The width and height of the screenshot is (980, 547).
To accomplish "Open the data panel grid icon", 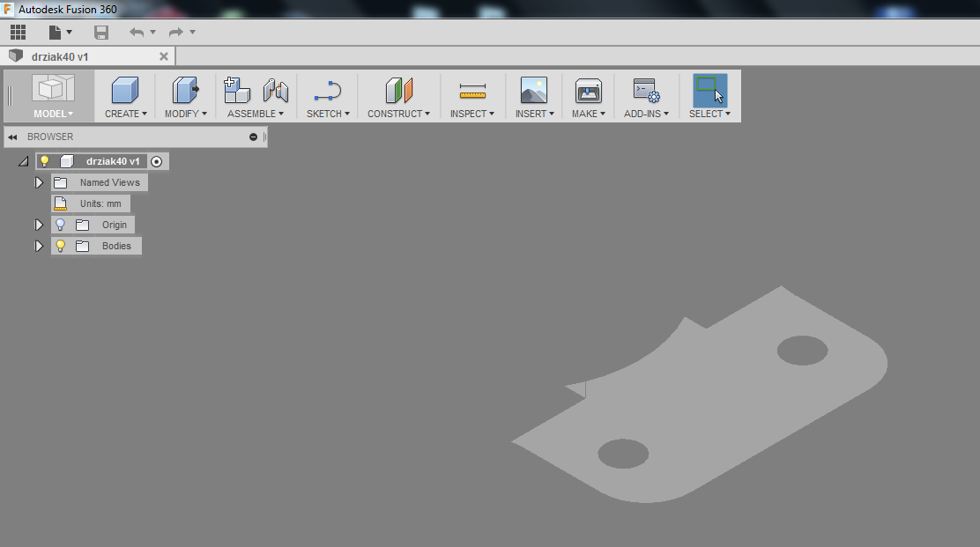I will click(x=18, y=33).
